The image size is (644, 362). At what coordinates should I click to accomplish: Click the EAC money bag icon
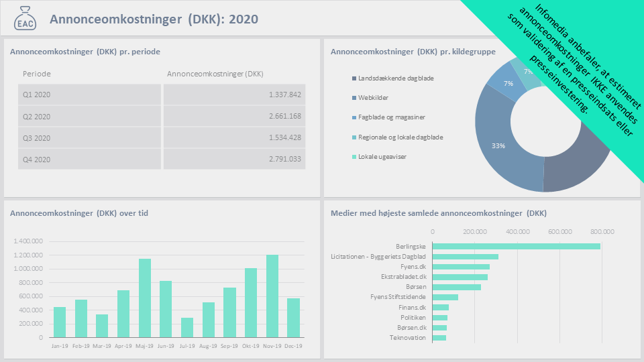pos(25,19)
